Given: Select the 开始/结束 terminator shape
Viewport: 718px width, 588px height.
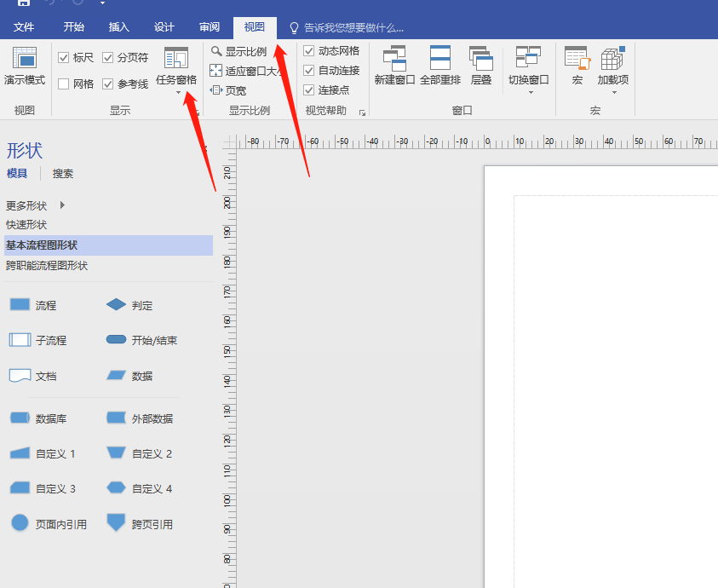Looking at the screenshot, I should (x=116, y=340).
